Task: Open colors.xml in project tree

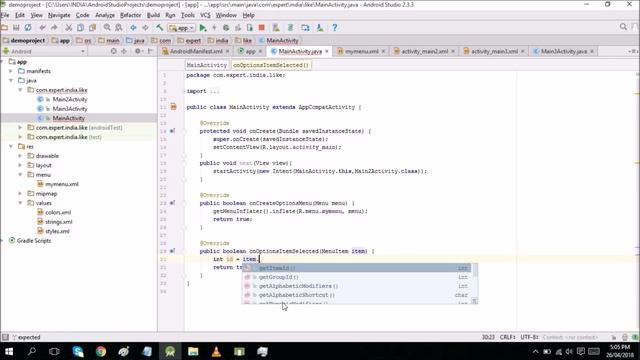Action: click(58, 212)
